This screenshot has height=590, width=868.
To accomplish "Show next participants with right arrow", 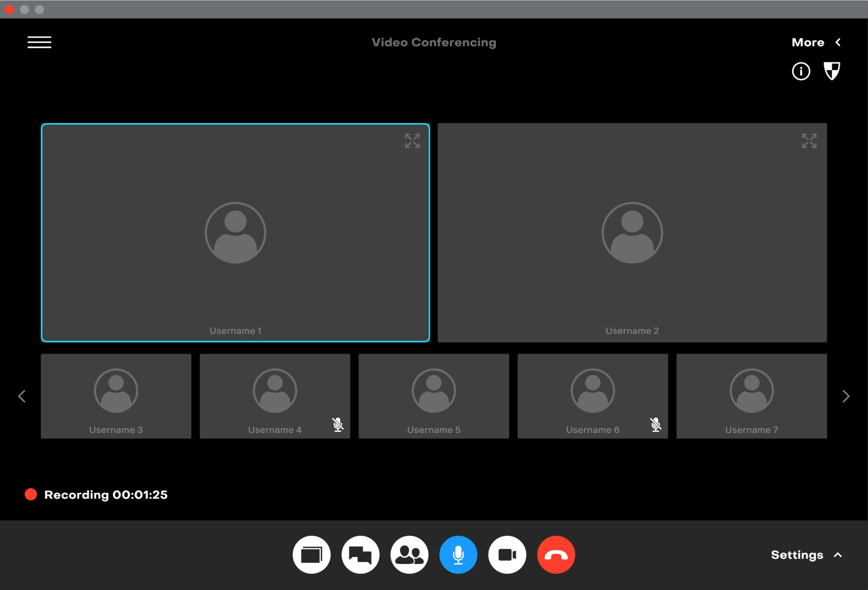I will coord(846,396).
